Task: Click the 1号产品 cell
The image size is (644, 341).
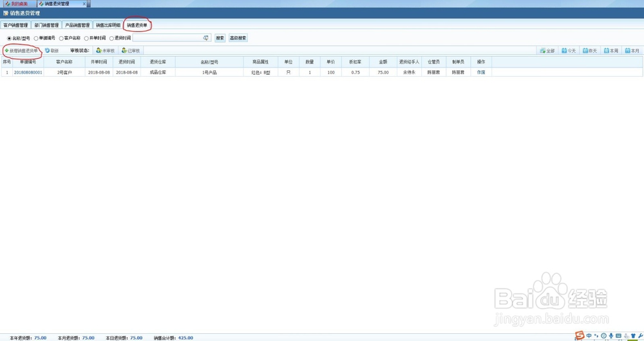Action: pyautogui.click(x=209, y=72)
